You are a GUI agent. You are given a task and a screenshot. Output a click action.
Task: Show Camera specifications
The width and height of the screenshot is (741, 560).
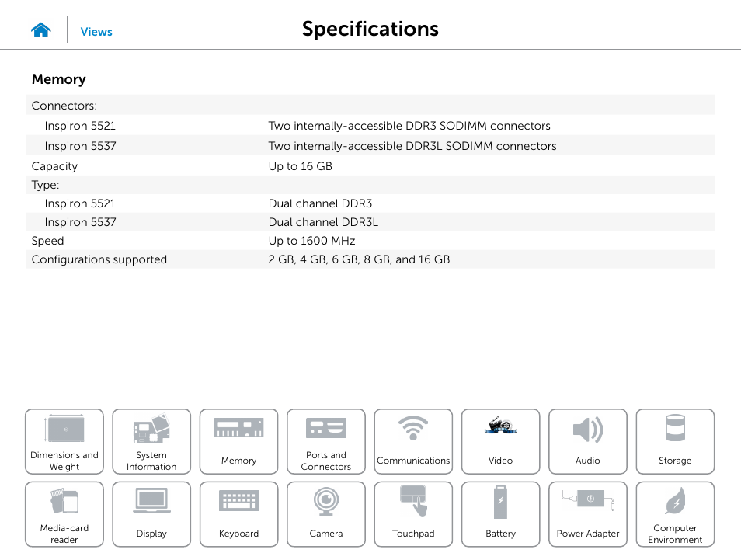pyautogui.click(x=326, y=514)
